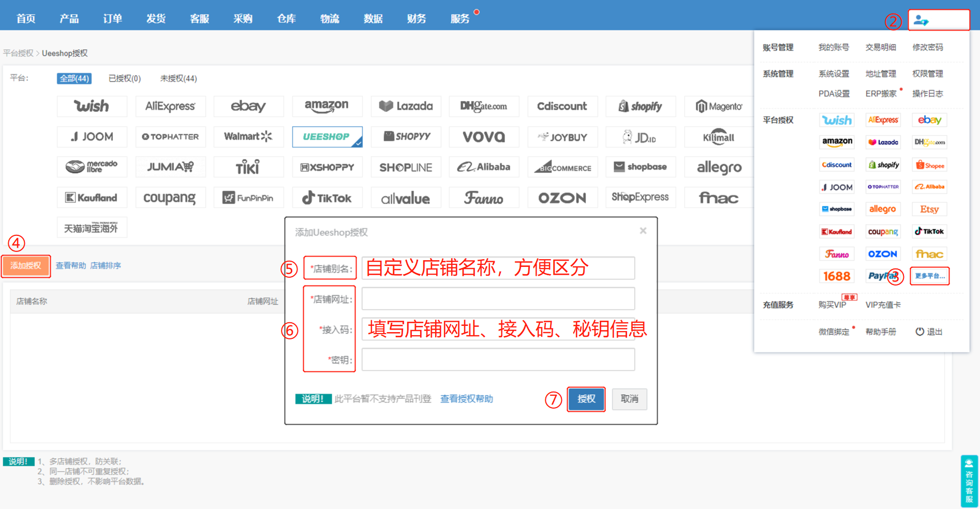Select the JUMIA platform logo
The width and height of the screenshot is (980, 509).
coord(170,167)
